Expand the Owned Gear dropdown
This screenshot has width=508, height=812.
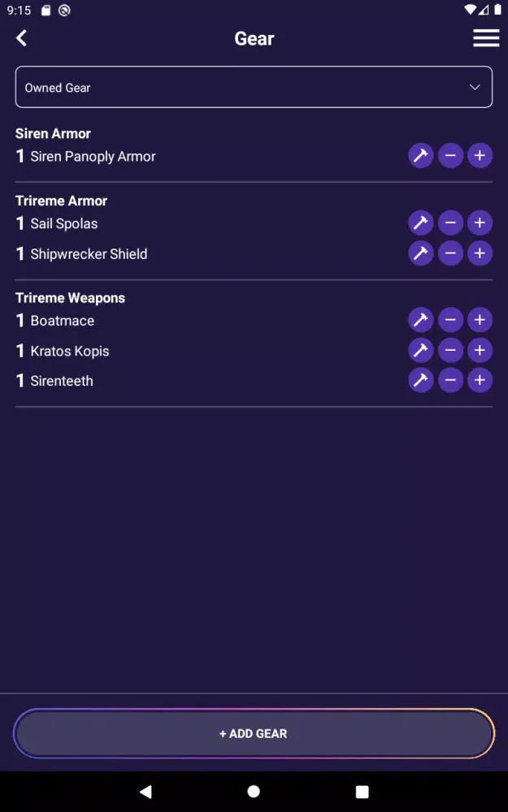(254, 87)
